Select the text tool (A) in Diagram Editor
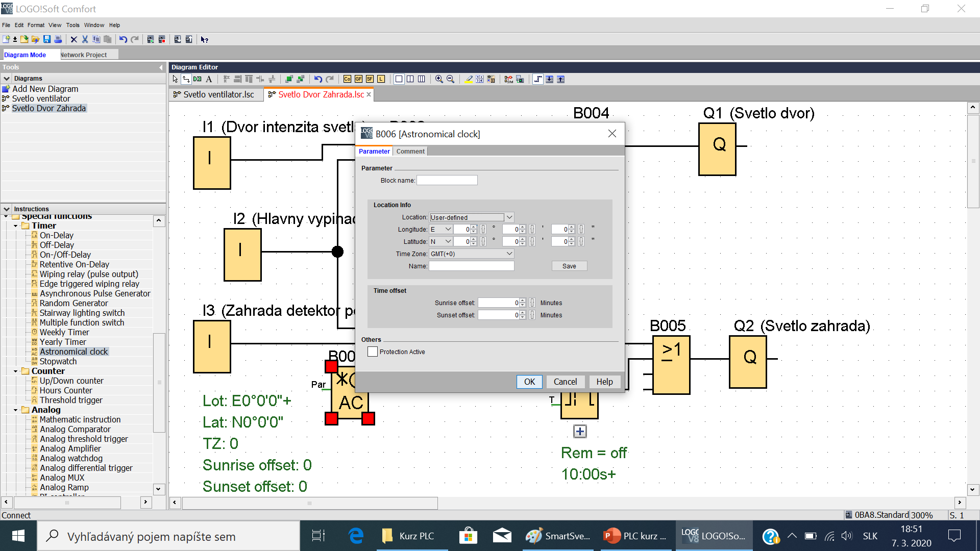980x551 pixels. click(x=209, y=79)
